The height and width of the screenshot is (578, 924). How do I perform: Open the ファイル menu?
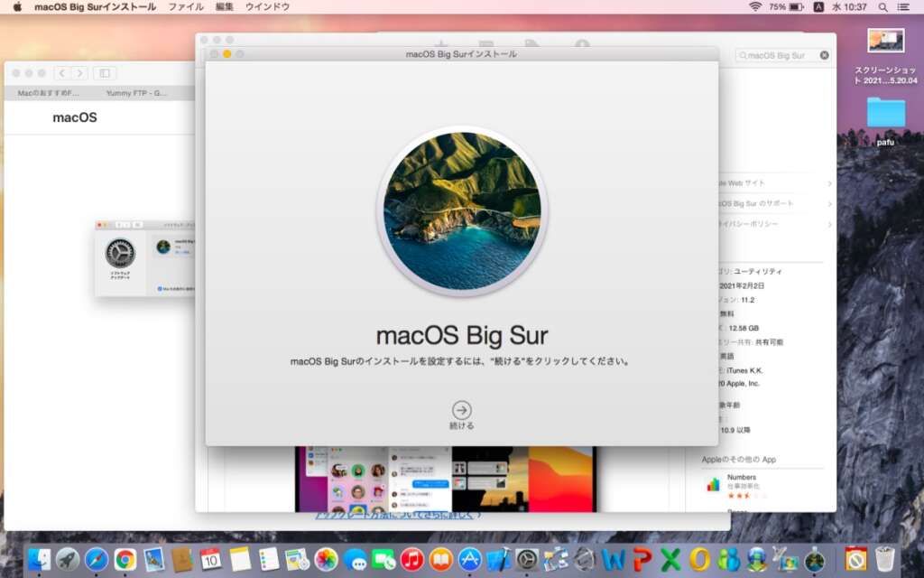[186, 7]
